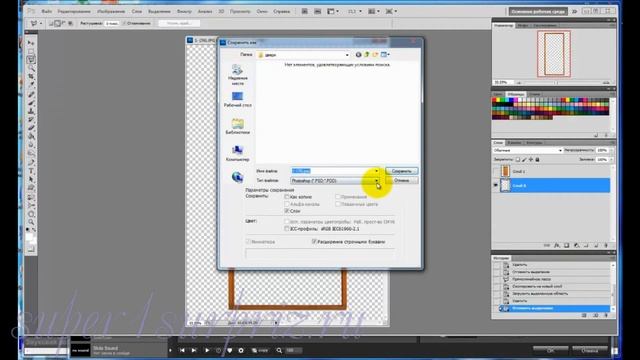This screenshot has width=640, height=360.
Task: Click the History panel trash icon
Action: click(x=606, y=316)
